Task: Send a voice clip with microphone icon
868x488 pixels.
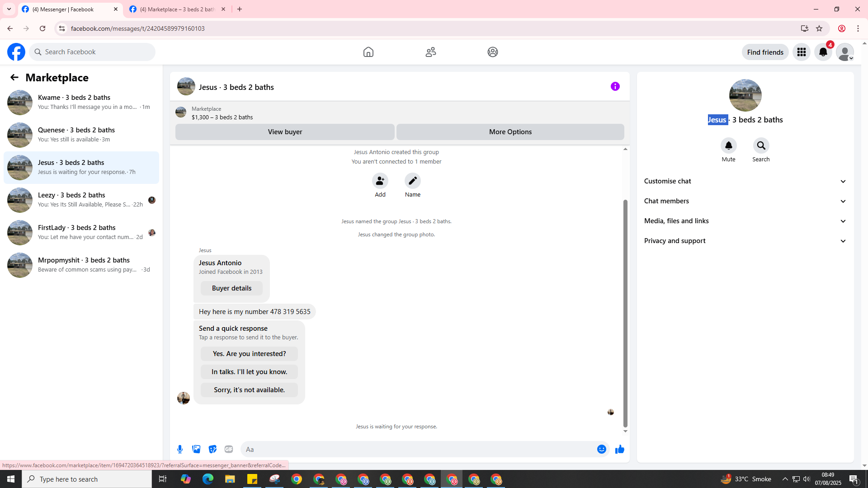Action: (x=180, y=449)
